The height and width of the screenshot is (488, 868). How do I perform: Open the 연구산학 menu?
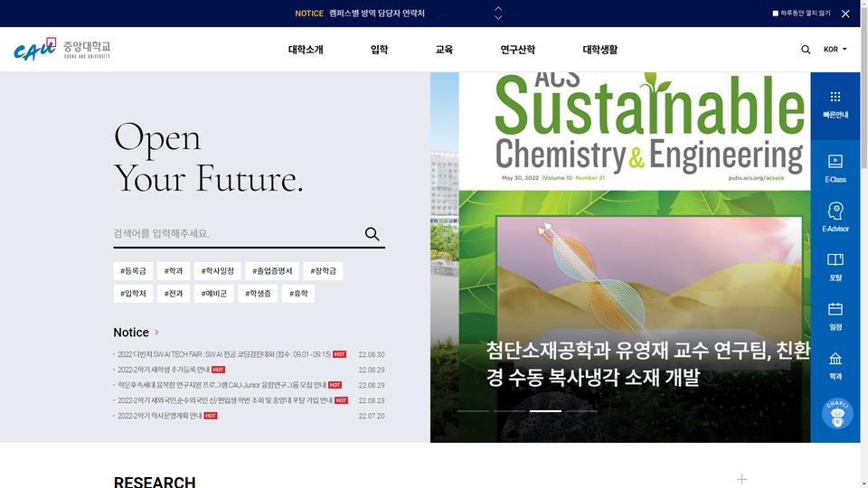[517, 49]
